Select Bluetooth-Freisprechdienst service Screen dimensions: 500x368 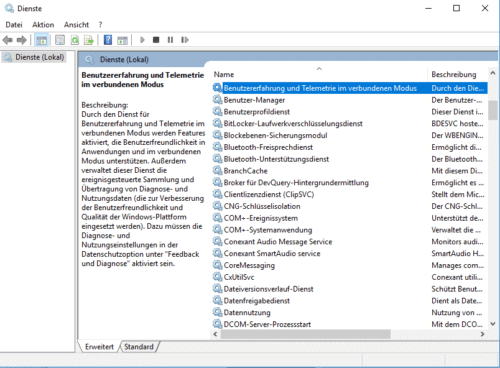(x=268, y=147)
